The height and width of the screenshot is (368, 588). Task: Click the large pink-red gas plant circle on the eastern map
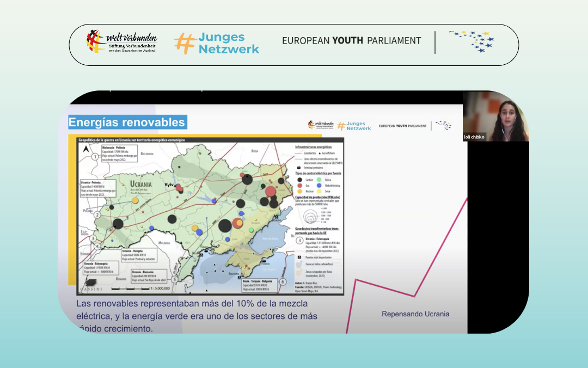tap(271, 191)
